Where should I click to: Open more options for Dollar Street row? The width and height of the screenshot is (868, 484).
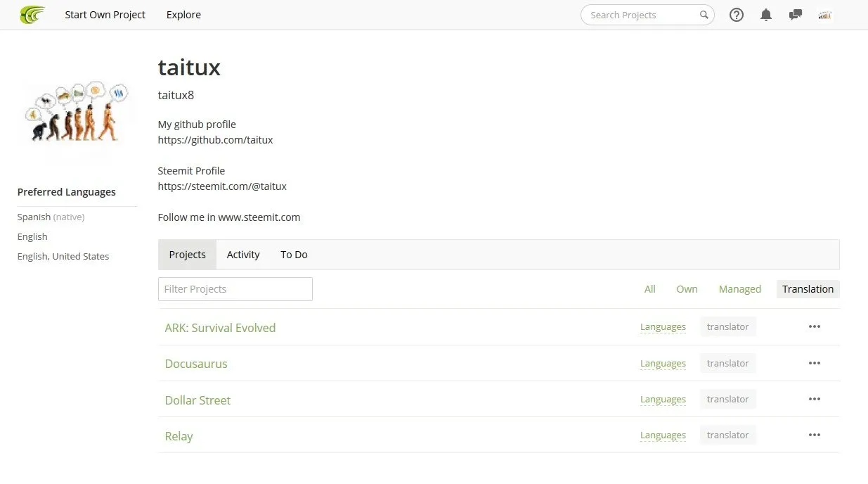pyautogui.click(x=815, y=399)
